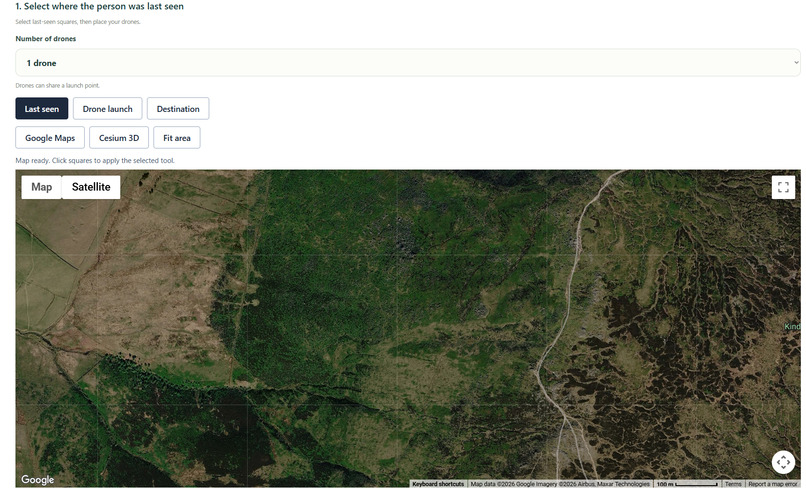806x488 pixels.
Task: Click the Google logo on map
Action: click(38, 479)
